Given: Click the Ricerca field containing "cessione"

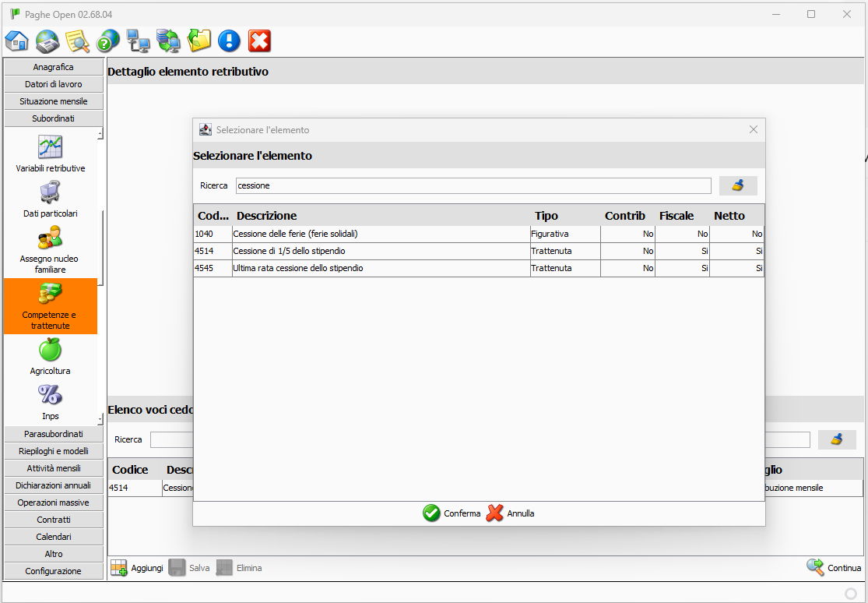Looking at the screenshot, I should [x=473, y=186].
